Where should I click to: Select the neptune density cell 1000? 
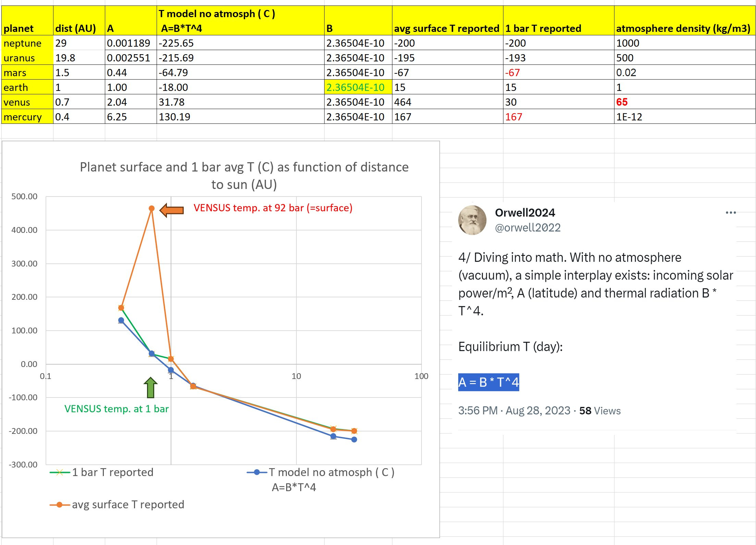pyautogui.click(x=685, y=43)
